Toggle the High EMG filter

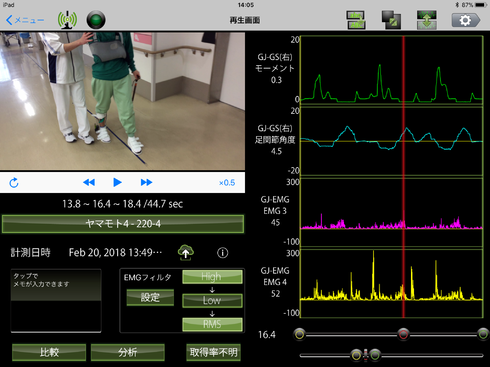click(x=212, y=277)
